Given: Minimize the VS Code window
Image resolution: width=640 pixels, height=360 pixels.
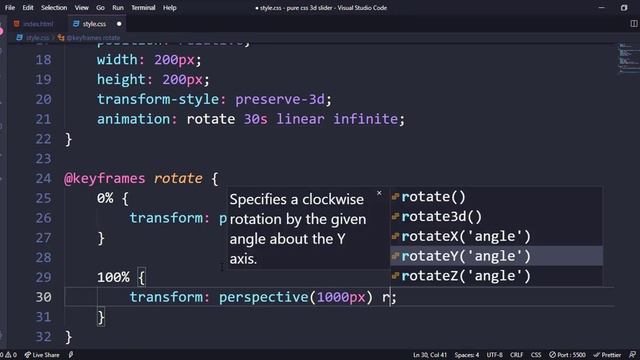Looking at the screenshot, I should 602,7.
